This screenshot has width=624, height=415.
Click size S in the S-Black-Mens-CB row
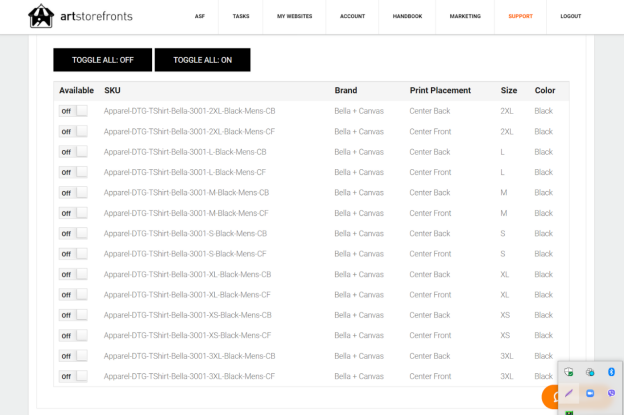pyautogui.click(x=503, y=233)
